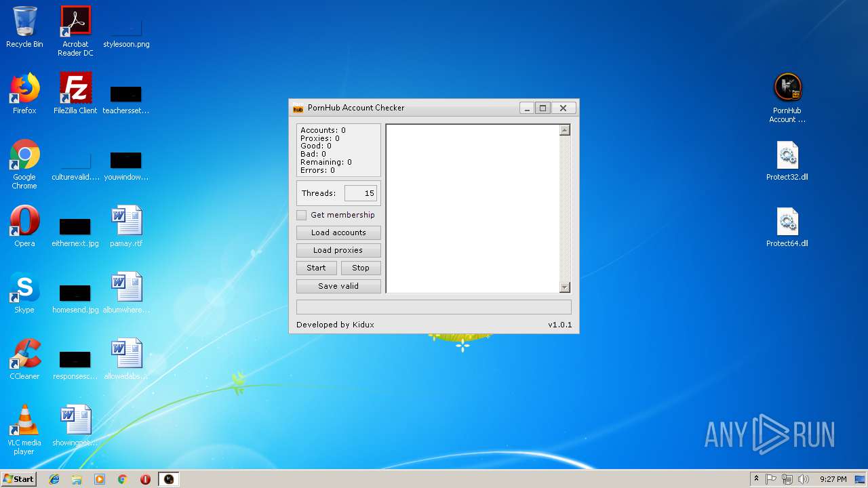Click the Stop button in checker
This screenshot has height=488, width=868.
[x=361, y=268]
